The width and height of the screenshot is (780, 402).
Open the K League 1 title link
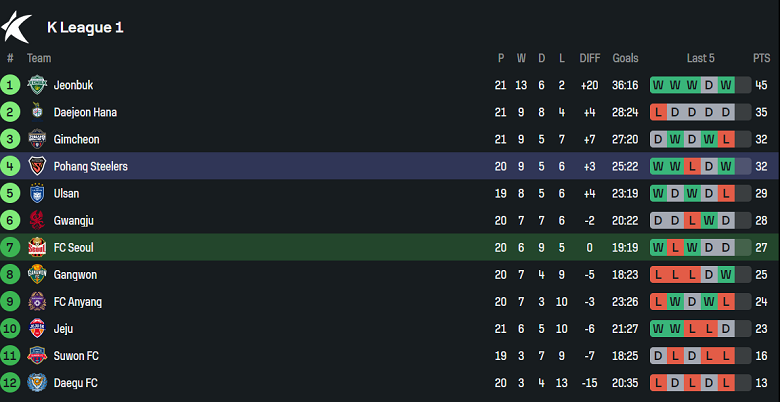point(85,27)
